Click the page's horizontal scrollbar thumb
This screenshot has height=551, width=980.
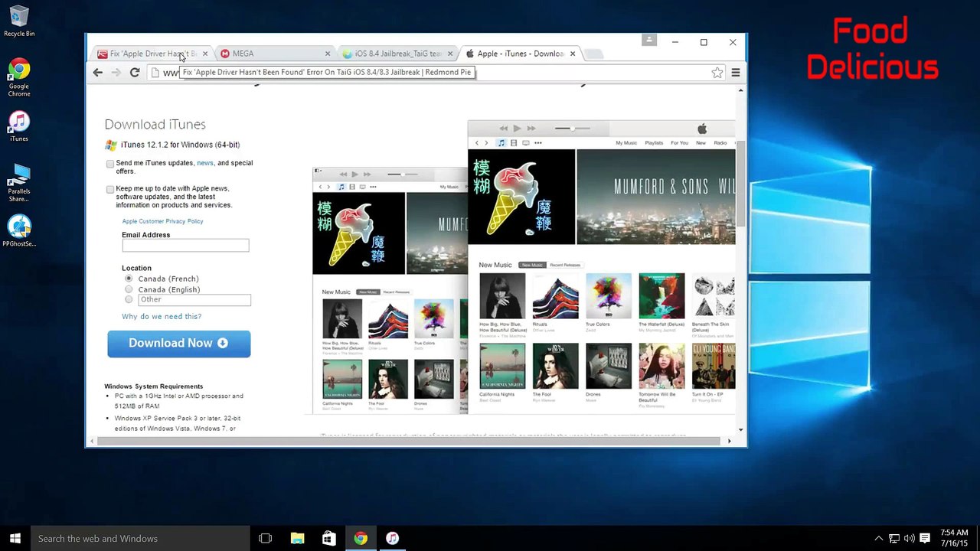pyautogui.click(x=410, y=441)
